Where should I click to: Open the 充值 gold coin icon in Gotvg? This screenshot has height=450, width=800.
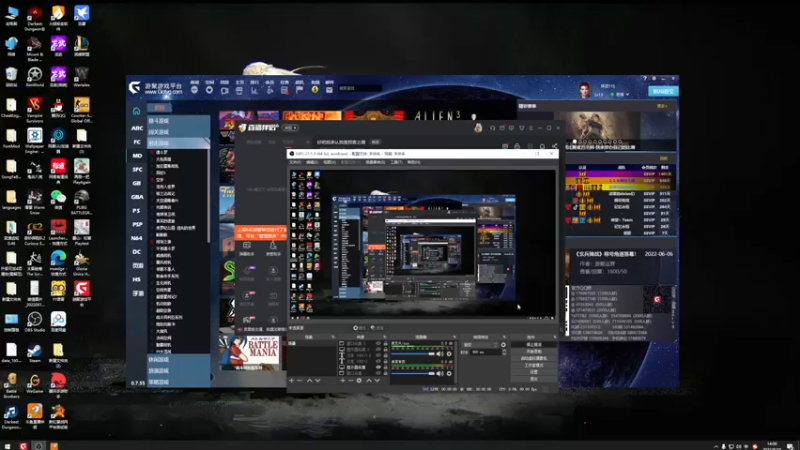tap(315, 90)
